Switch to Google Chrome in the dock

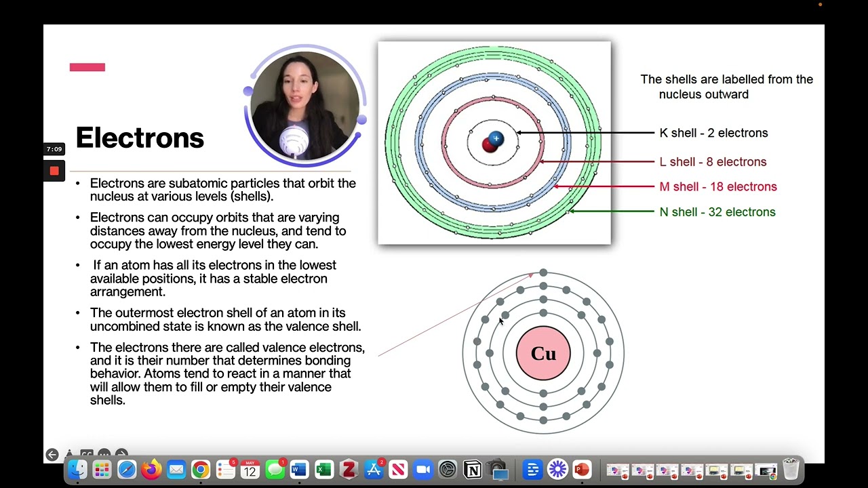[x=201, y=470]
